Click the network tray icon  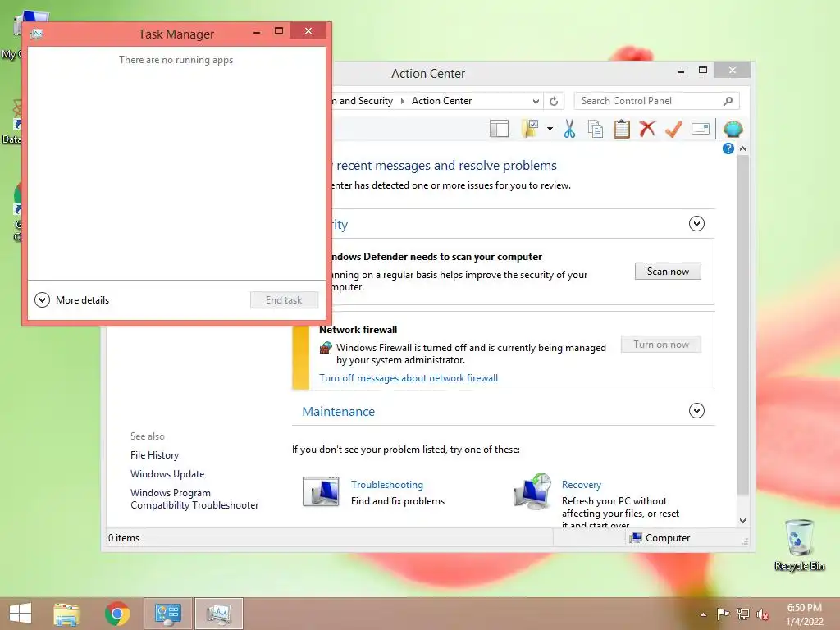click(x=743, y=614)
